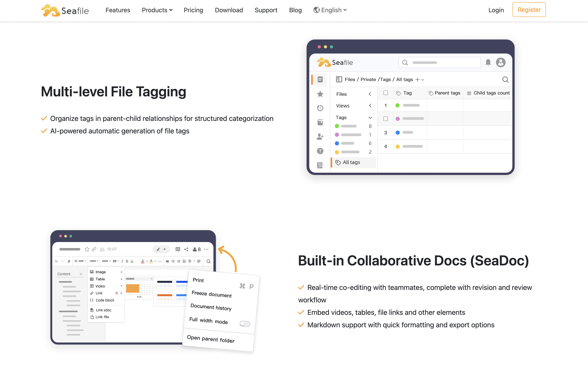Open the help question-mark icon in the sidebar
This screenshot has width=588, height=368.
pyautogui.click(x=320, y=151)
